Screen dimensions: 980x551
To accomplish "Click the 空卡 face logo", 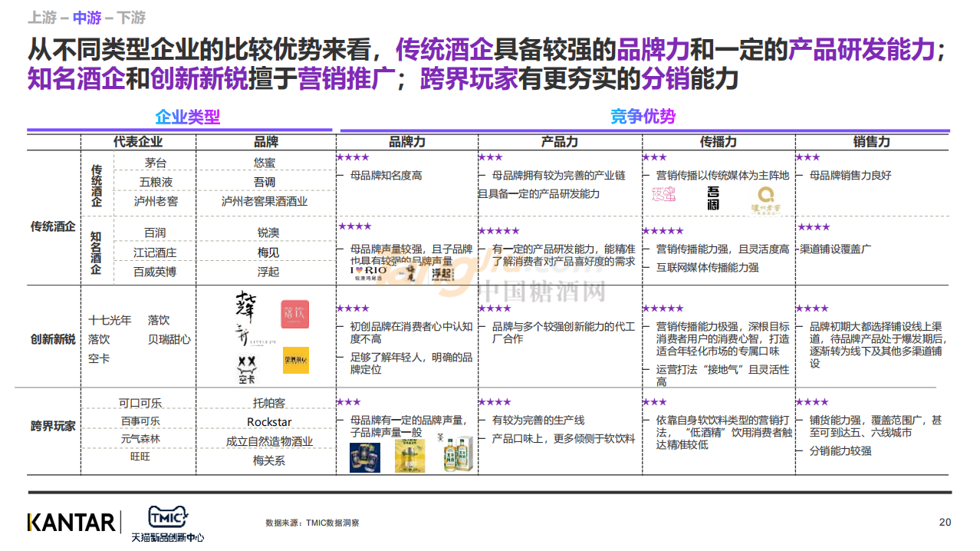I will (x=245, y=369).
